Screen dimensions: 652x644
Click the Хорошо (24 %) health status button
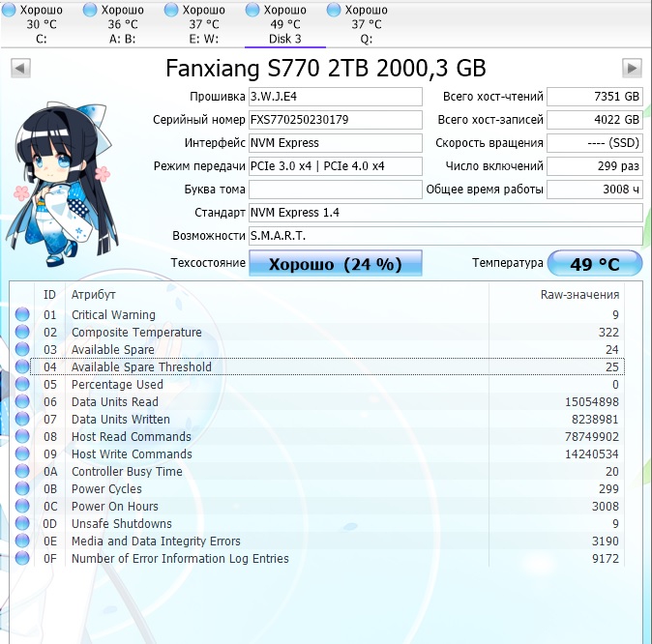click(336, 263)
